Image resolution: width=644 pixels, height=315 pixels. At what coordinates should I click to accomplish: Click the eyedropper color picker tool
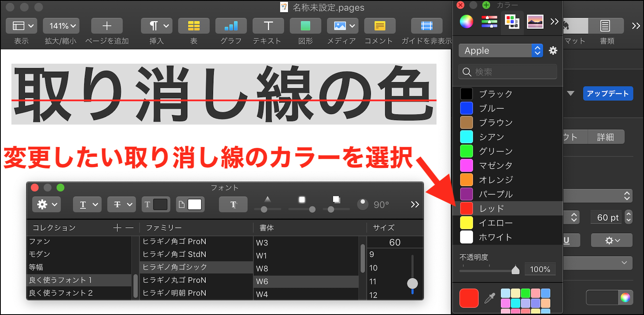pyautogui.click(x=489, y=298)
